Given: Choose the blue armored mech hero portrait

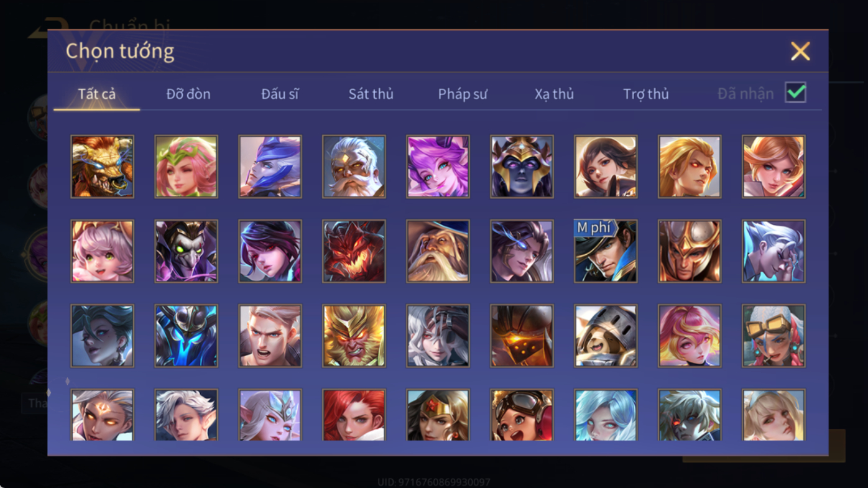Looking at the screenshot, I should click(x=186, y=336).
